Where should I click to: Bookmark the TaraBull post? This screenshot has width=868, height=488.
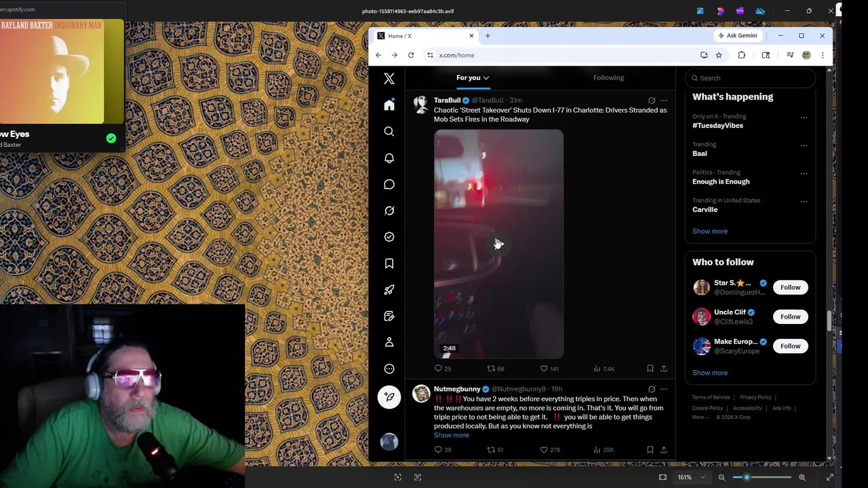click(x=650, y=369)
